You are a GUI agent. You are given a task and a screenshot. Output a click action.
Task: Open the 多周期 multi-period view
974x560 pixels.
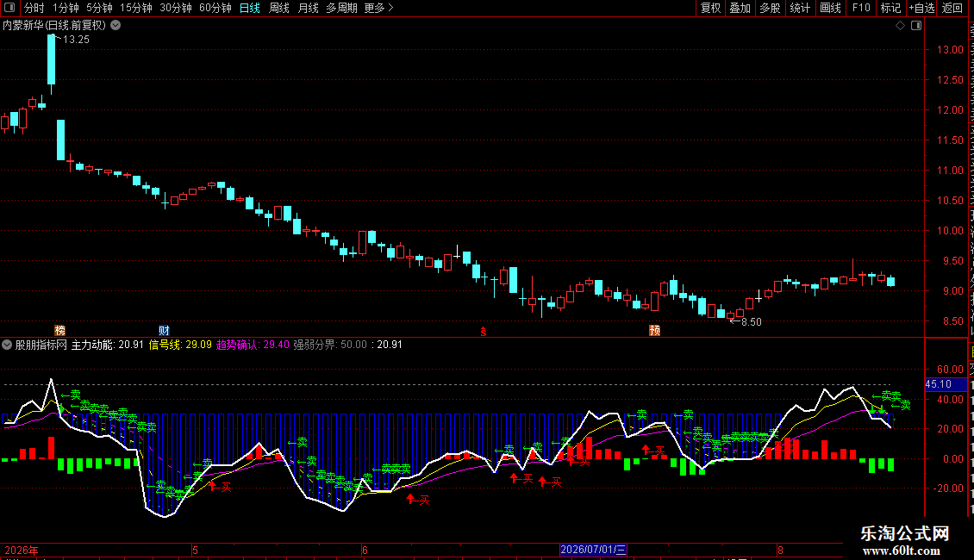pyautogui.click(x=341, y=8)
